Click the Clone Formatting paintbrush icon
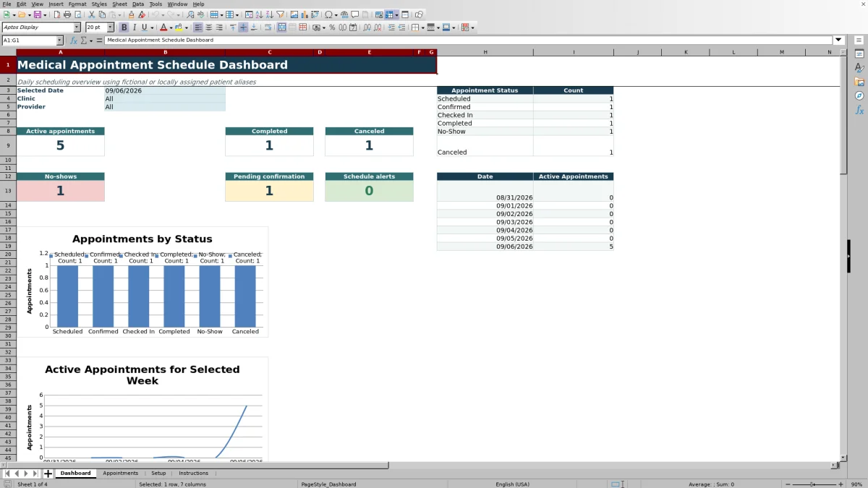This screenshot has height=488, width=868. point(131,14)
